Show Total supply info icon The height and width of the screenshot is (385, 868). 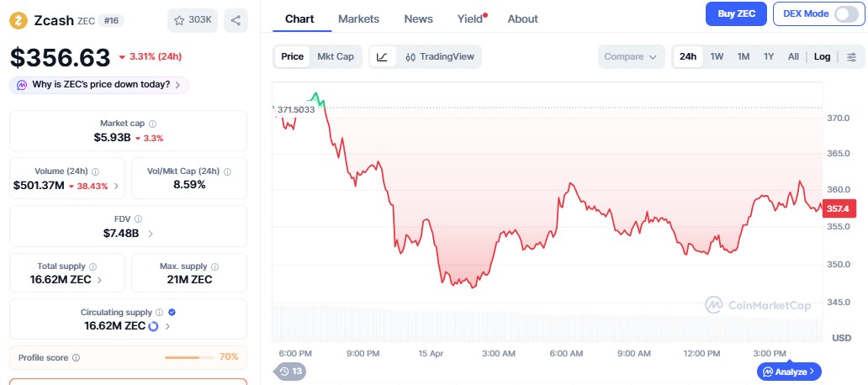(93, 266)
